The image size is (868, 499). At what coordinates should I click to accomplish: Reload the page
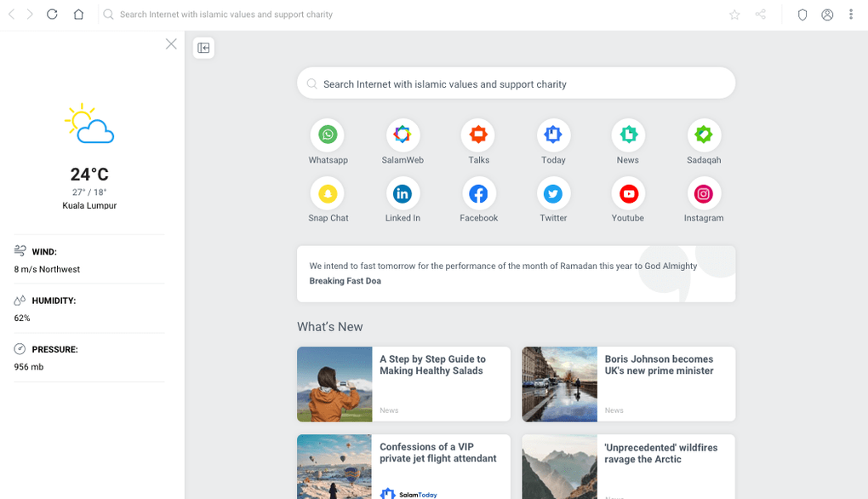(52, 14)
